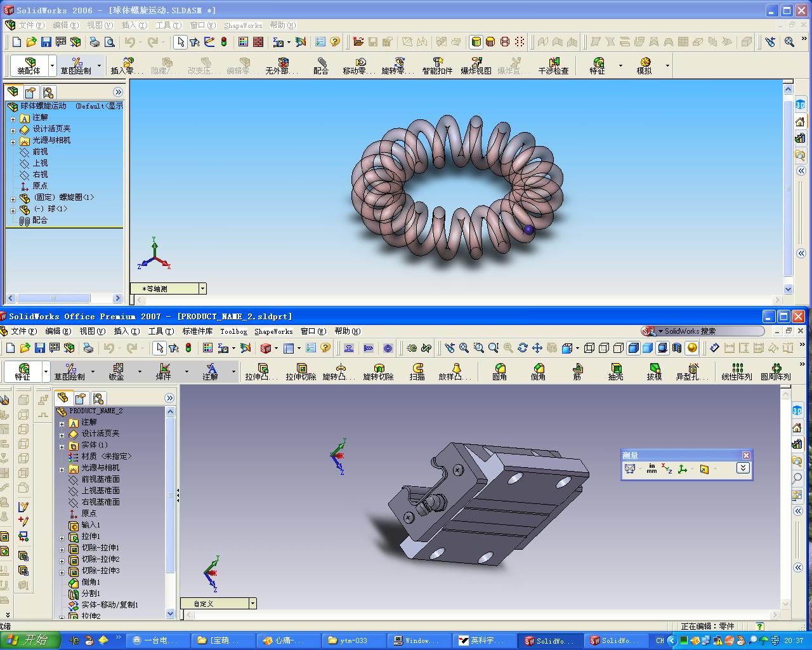Image resolution: width=812 pixels, height=650 pixels.
Task: Click the 爆炸视图 Exploded View tool
Action: click(476, 65)
